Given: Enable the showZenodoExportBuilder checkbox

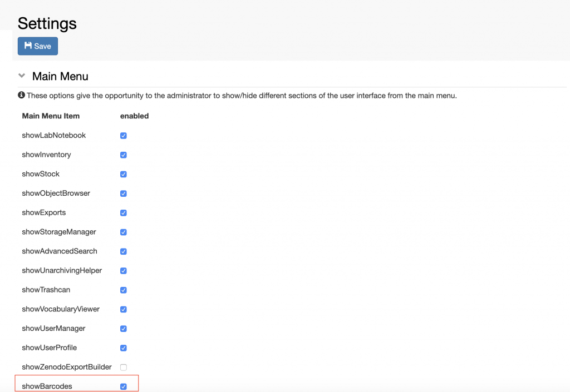Looking at the screenshot, I should click(x=124, y=368).
